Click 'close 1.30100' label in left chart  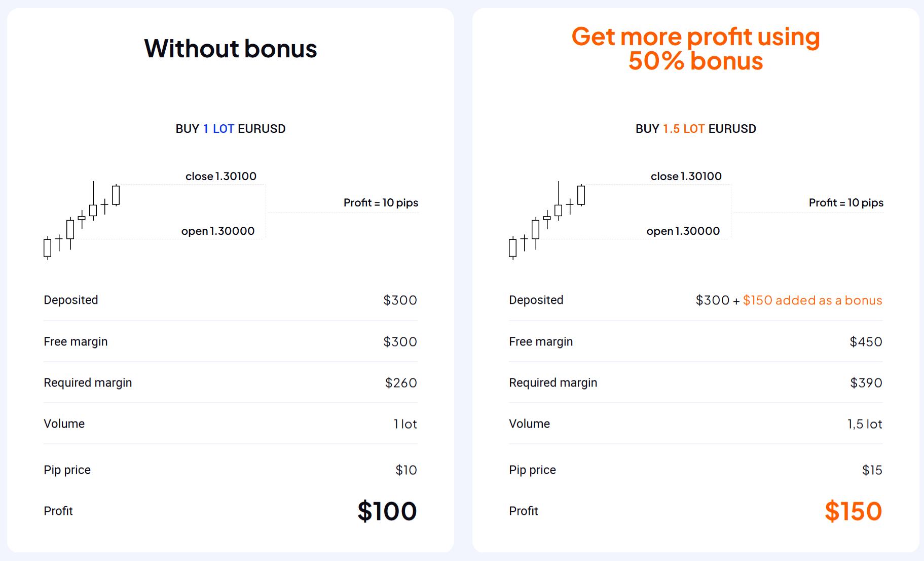coord(221,176)
